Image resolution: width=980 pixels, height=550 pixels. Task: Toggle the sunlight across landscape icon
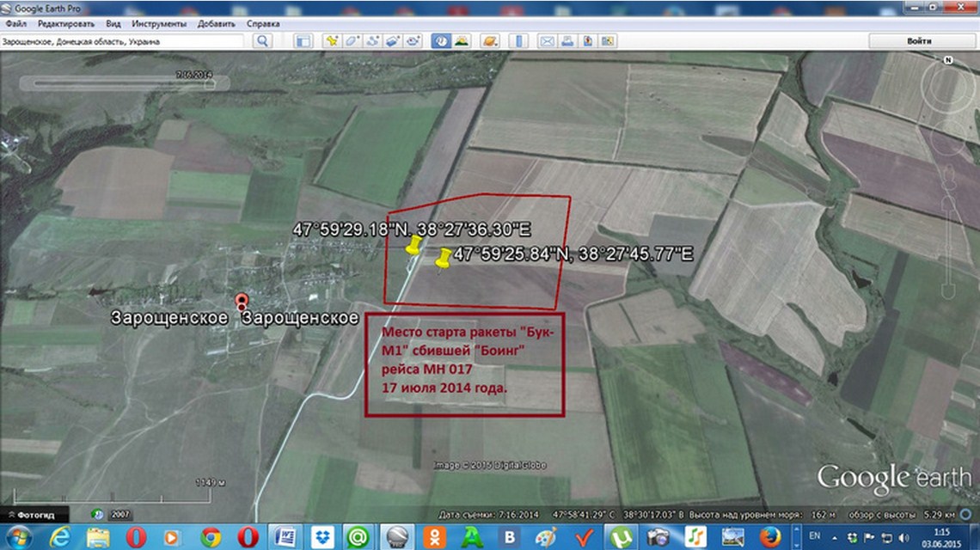(462, 41)
